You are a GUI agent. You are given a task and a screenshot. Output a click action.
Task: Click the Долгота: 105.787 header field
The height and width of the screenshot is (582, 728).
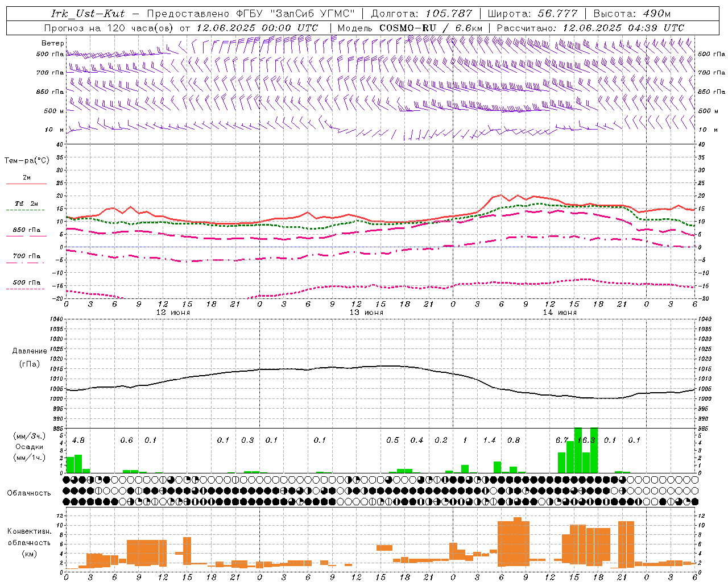pos(421,13)
